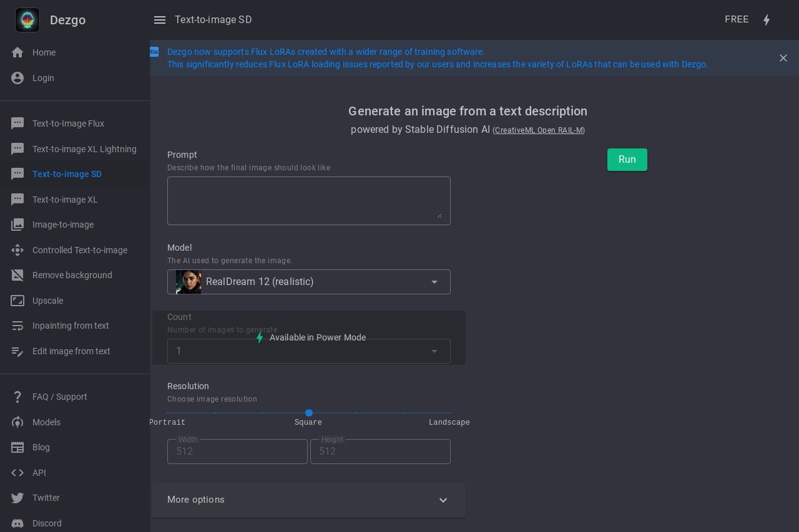Click the Login account icon

coord(17,78)
